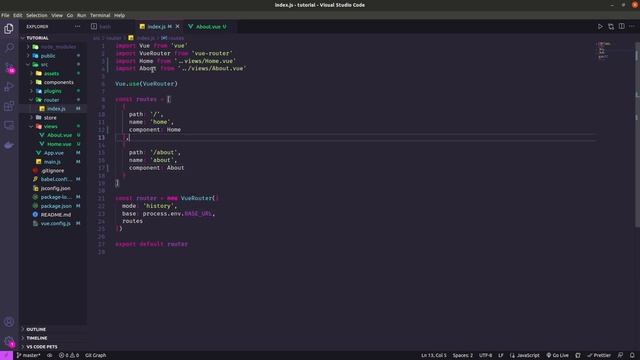Switch to the index.js tab
The height and width of the screenshot is (360, 640).
coord(159,27)
